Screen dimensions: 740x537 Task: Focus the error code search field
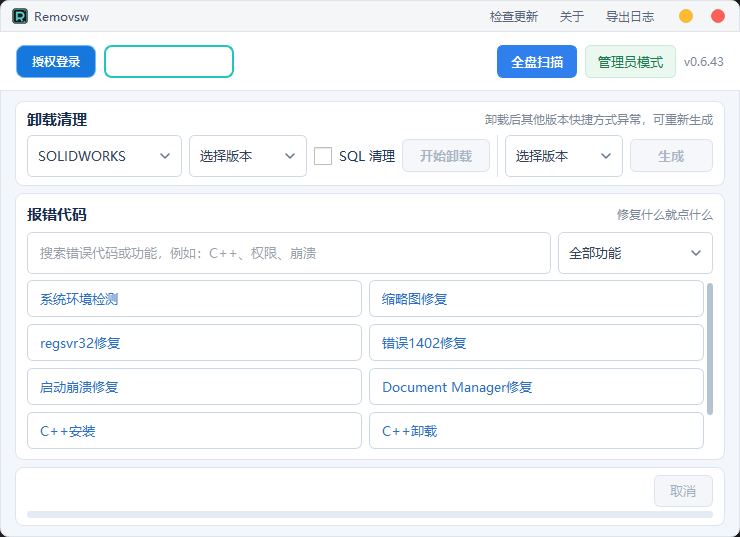[x=289, y=253]
